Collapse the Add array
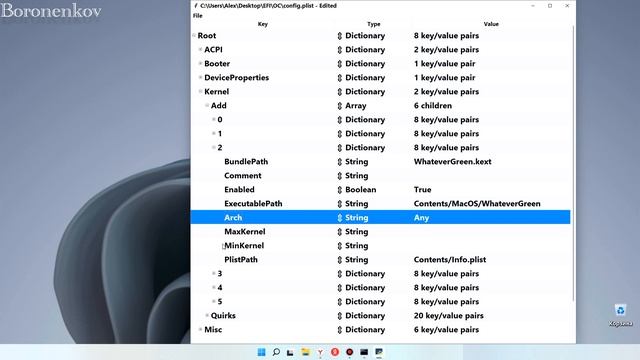The width and height of the screenshot is (640, 360). coord(207,105)
